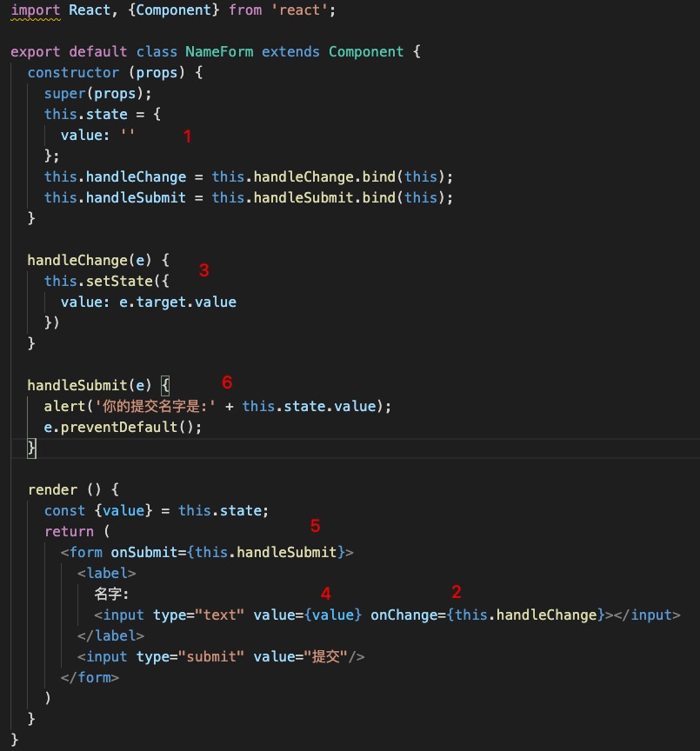Click the "submit" type value string
Viewport: 700px width, 751px height.
(x=210, y=656)
